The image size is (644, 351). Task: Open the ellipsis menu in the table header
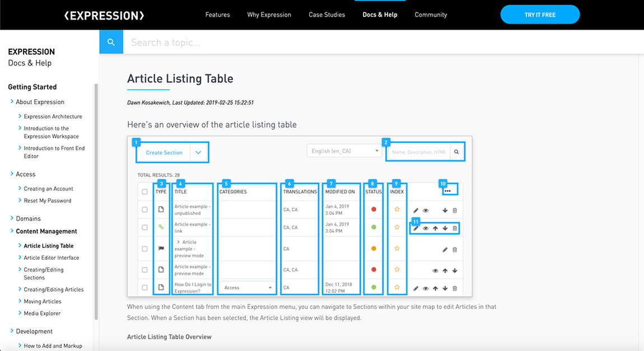click(x=449, y=192)
